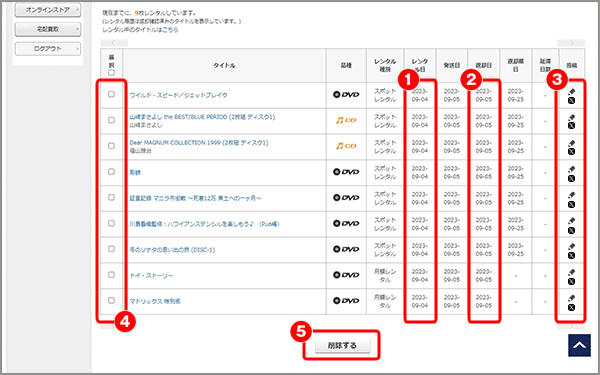
Task: Check the box for マトリックス 特別版
Action: coord(111,300)
